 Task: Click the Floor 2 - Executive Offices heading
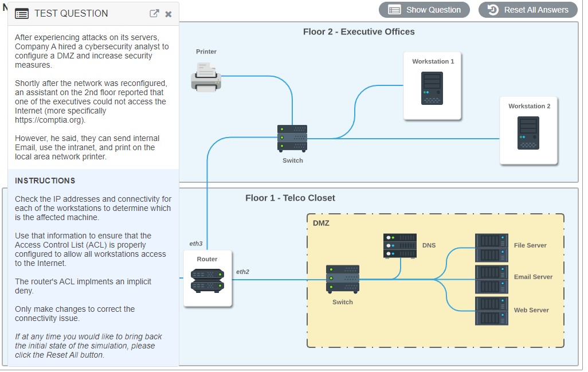coord(359,32)
